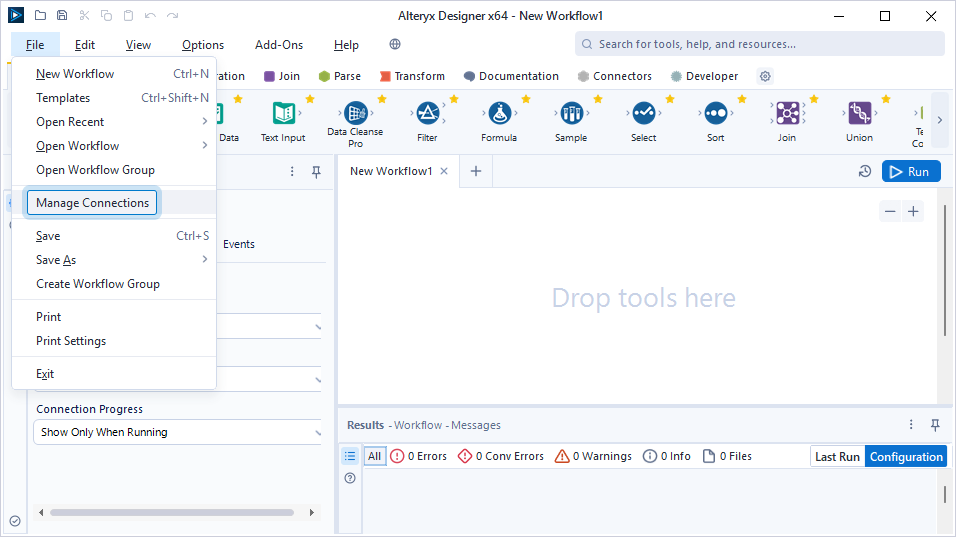Click the canvas vertical scrollbar

[x=945, y=271]
